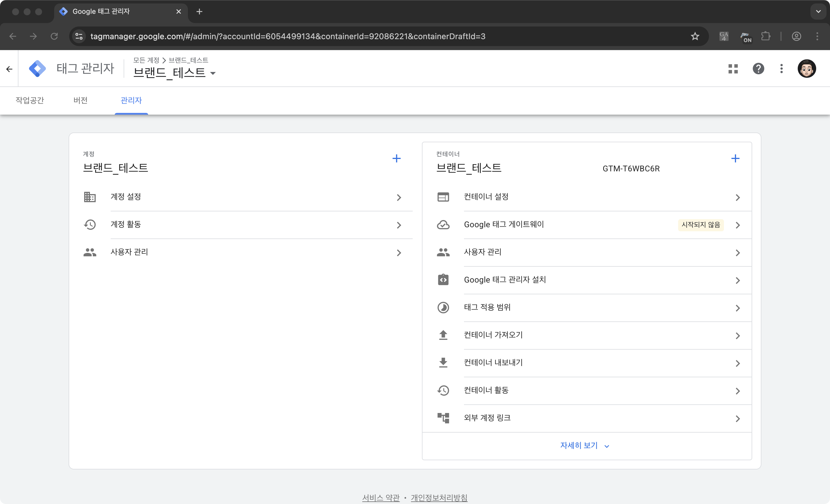Open 계정 설정
Viewport: 830px width, 504px height.
click(x=248, y=197)
